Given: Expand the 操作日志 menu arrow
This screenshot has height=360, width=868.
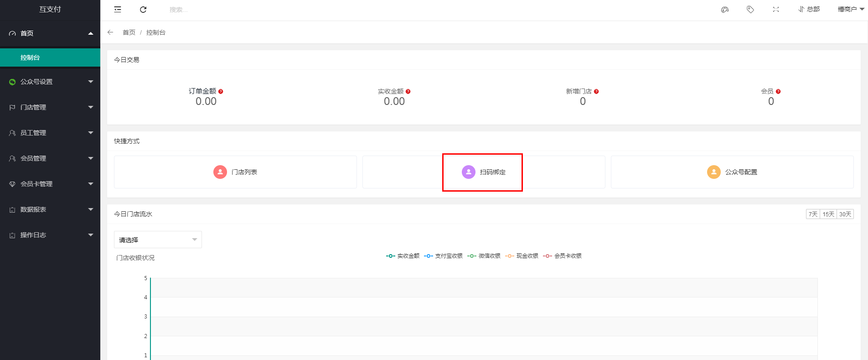Looking at the screenshot, I should pyautogui.click(x=91, y=235).
